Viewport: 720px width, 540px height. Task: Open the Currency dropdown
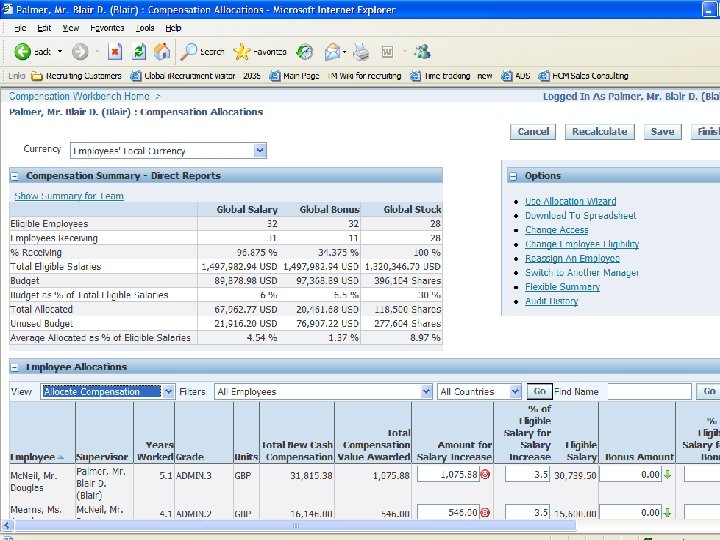(260, 151)
